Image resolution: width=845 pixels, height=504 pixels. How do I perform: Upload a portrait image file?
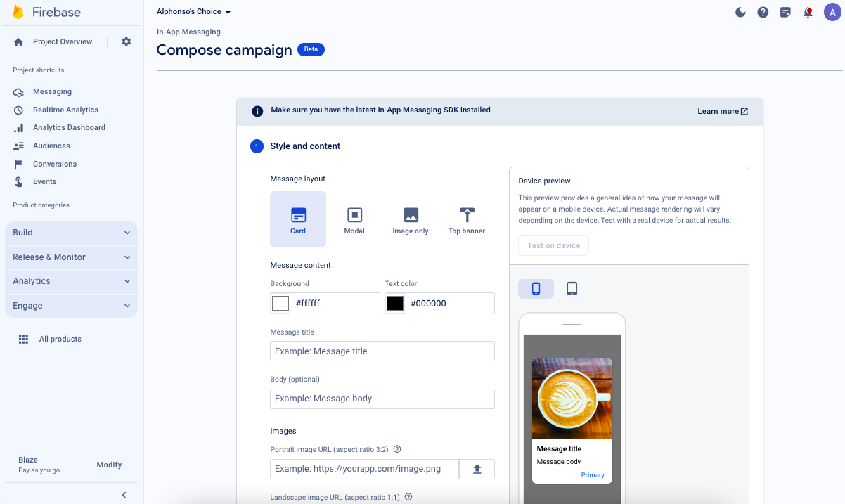click(477, 469)
